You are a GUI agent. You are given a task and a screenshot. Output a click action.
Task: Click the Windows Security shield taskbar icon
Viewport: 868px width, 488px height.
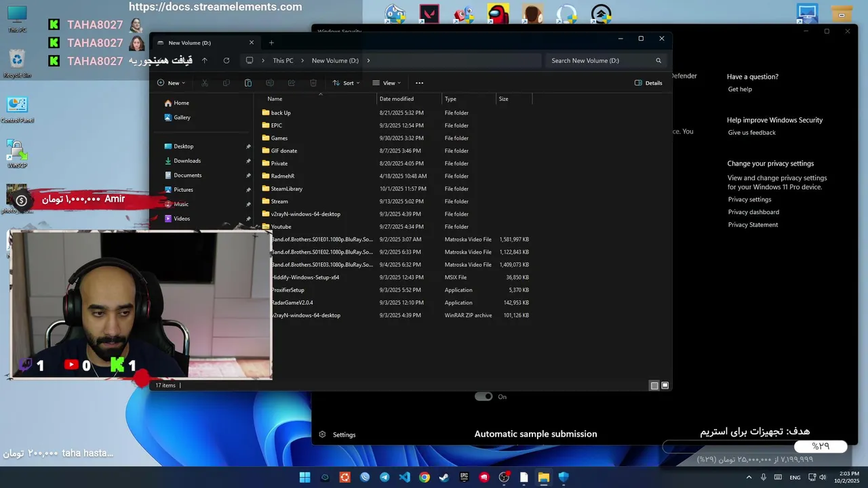pos(564,477)
